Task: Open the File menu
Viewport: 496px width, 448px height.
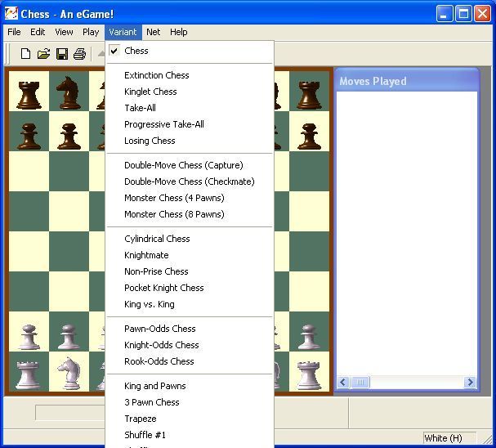Action: (14, 32)
